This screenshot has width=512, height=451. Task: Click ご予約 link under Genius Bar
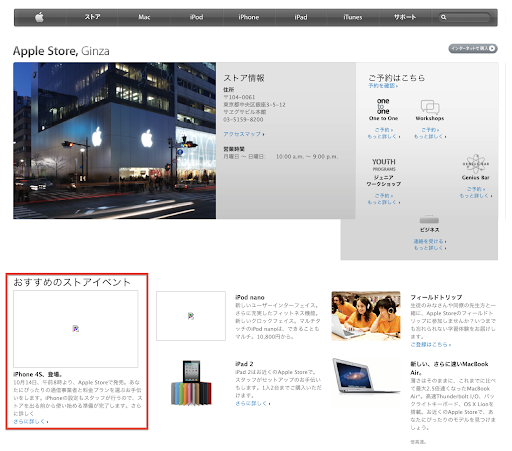[476, 189]
